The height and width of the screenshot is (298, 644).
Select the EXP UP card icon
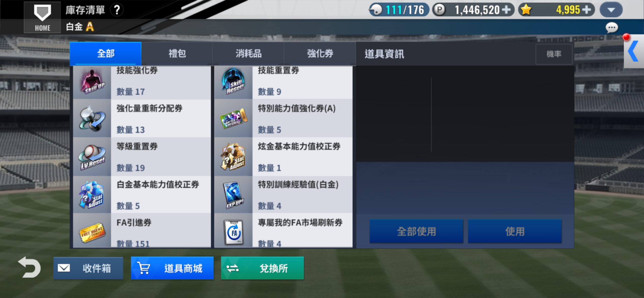coord(233,195)
